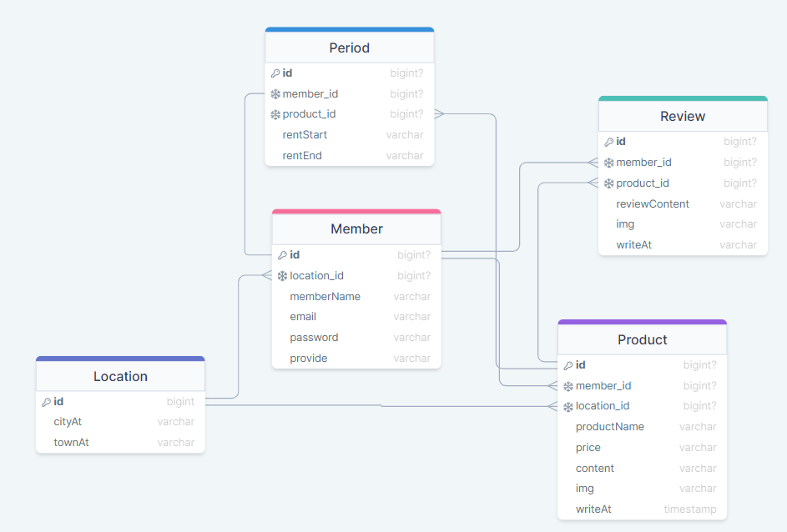The width and height of the screenshot is (787, 532).
Task: Select the foreign key icon on product_id in Review
Action: point(608,183)
